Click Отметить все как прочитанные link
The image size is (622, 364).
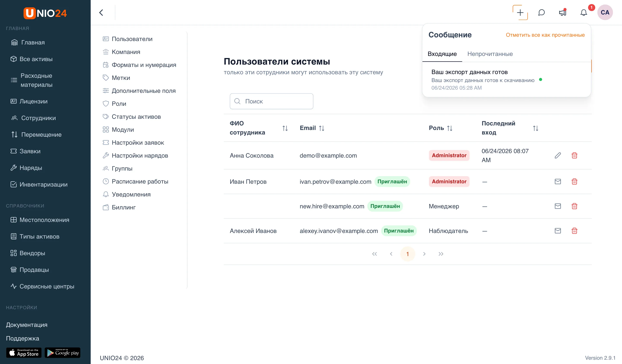coord(545,35)
